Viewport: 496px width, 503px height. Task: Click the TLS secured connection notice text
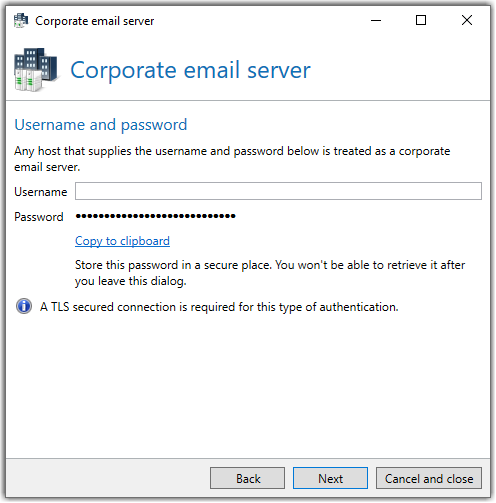tap(219, 307)
